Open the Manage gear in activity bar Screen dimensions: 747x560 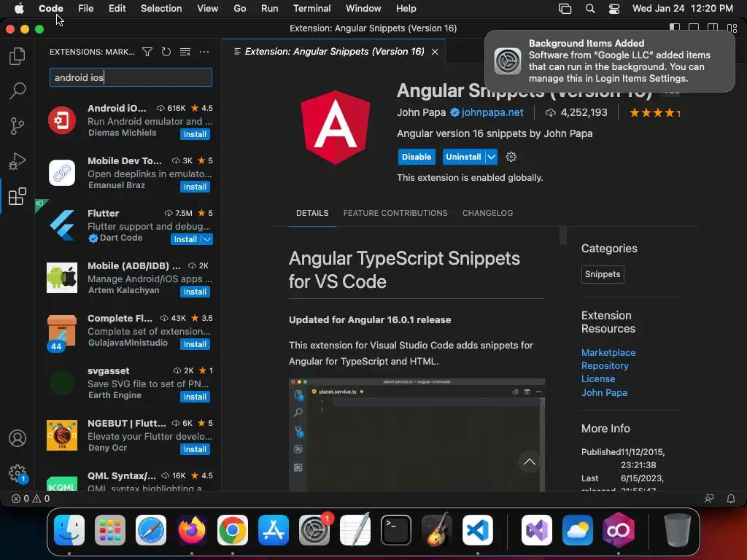[18, 472]
